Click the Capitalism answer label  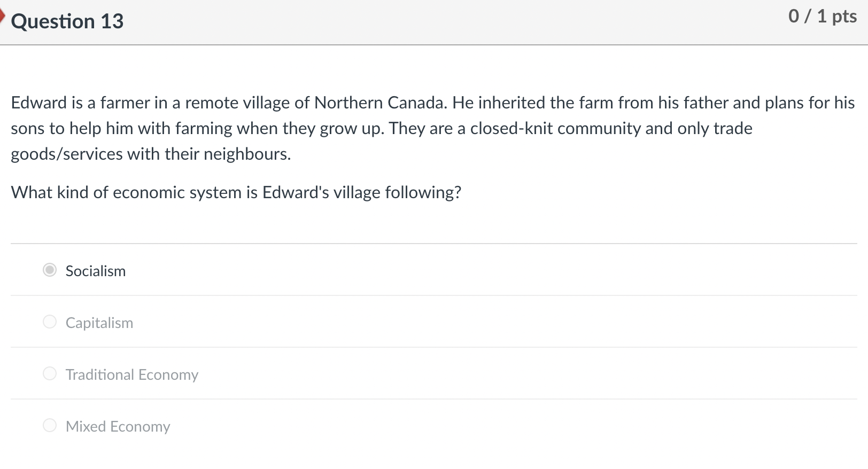coord(99,323)
